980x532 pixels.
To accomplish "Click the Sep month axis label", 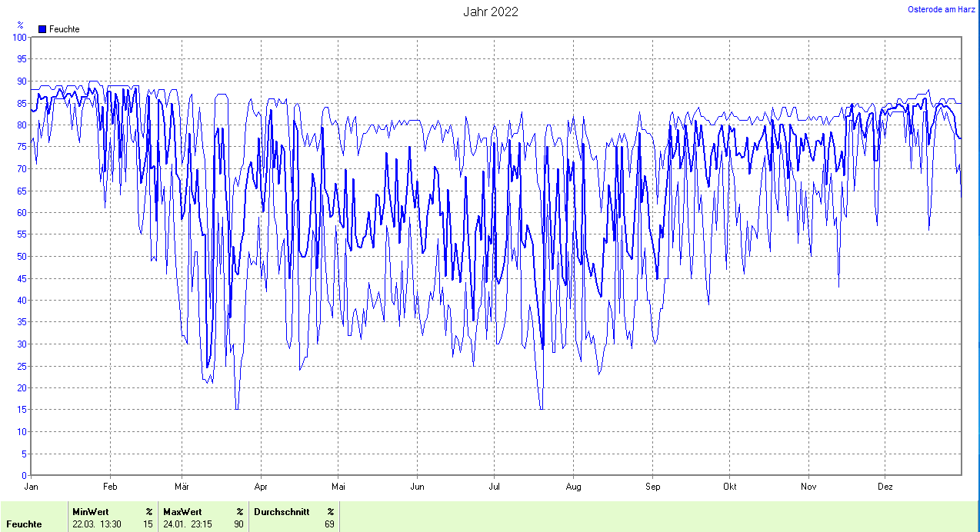I will coord(653,487).
